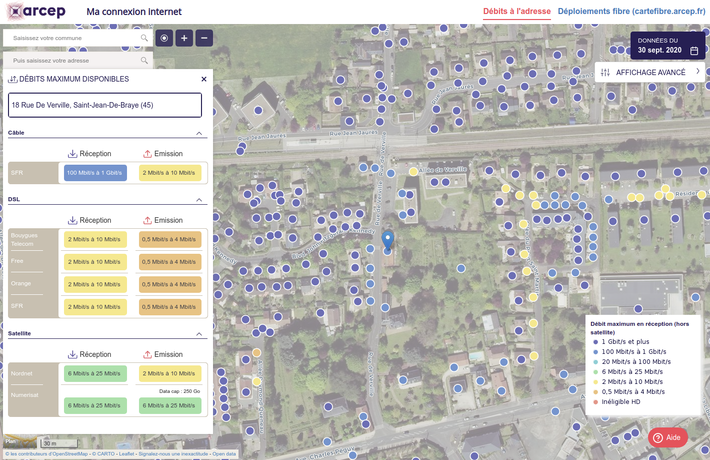Select the Free operator label in DSL

click(17, 261)
